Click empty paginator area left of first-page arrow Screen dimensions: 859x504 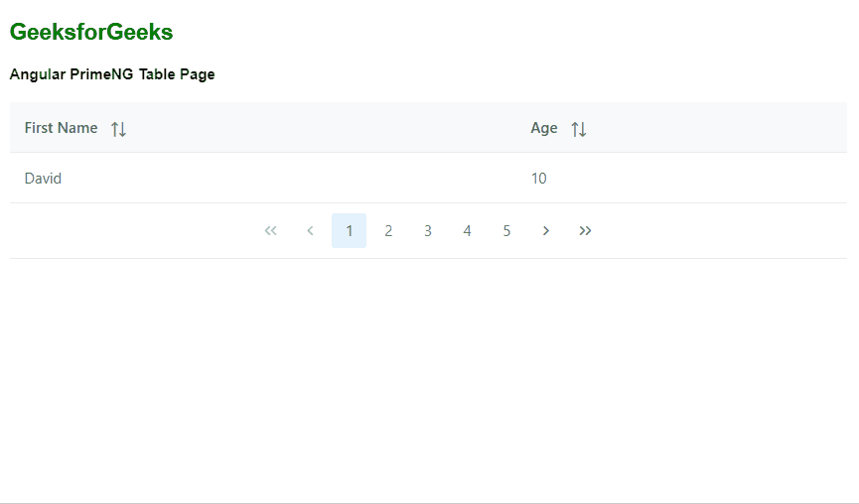click(129, 231)
